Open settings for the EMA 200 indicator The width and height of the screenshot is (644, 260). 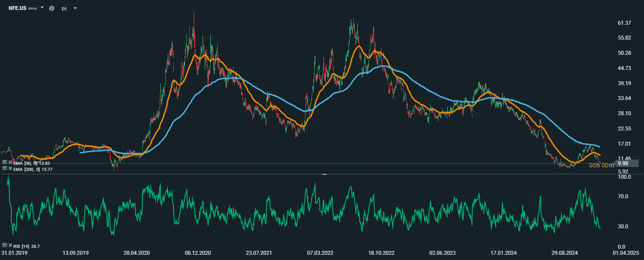5,168
